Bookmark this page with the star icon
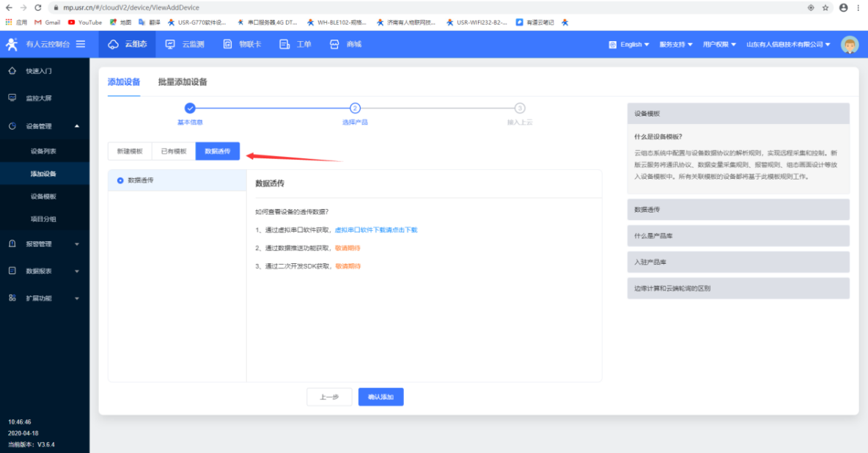Image resolution: width=868 pixels, height=453 pixels. point(825,7)
